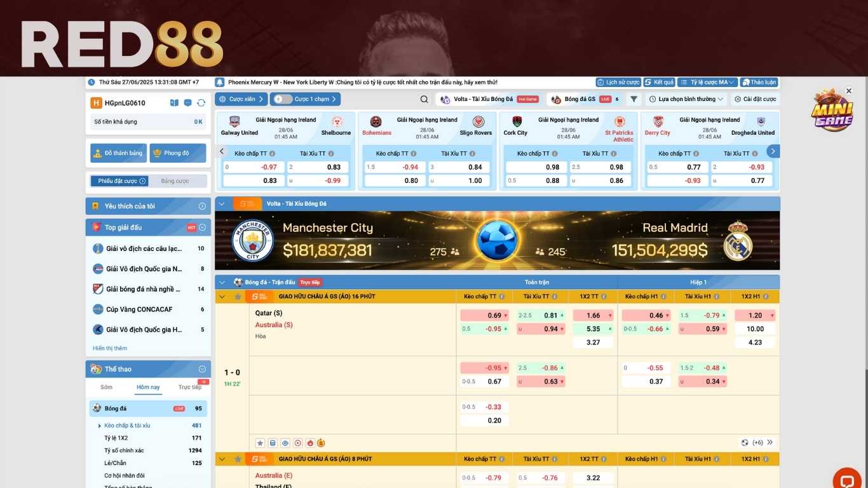Select Tỷ lệ 1X2 menu item
Screen dimensions: 868x488
(x=116, y=438)
